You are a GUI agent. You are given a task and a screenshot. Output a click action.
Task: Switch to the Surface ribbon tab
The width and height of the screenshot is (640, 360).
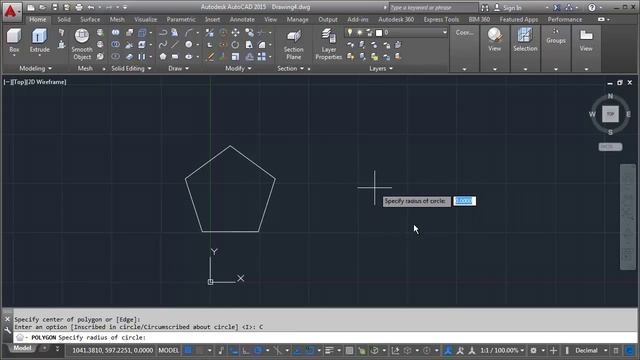(90, 19)
